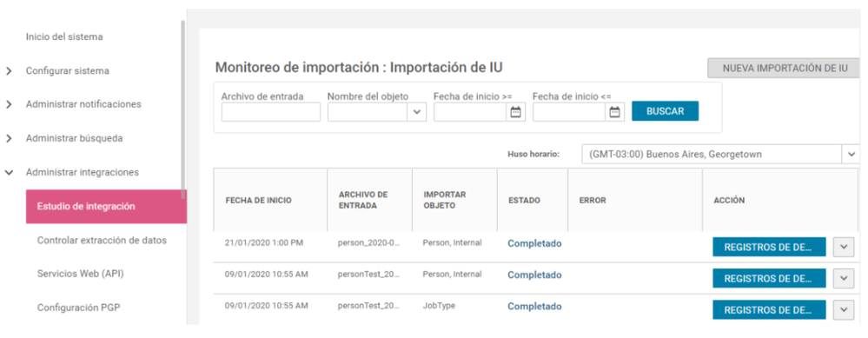Click ACCIÓN column header
This screenshot has height=338, width=868.
tap(729, 200)
